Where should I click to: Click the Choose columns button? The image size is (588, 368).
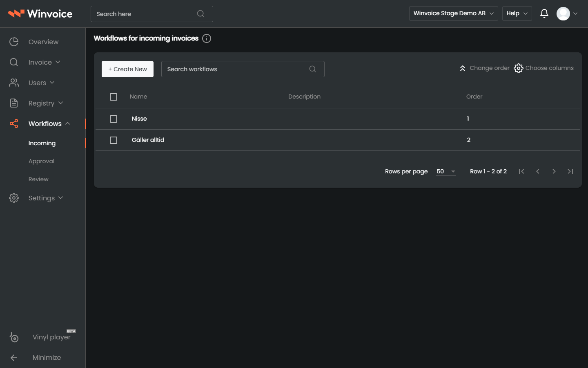coord(543,68)
